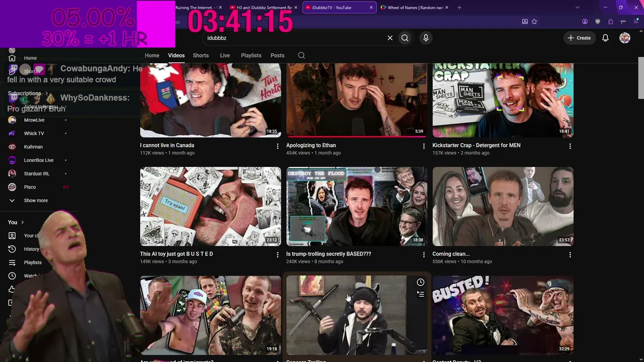Open 'Kickstarter Crap - Detergent for MEN' title
This screenshot has height=362, width=644.
476,145
